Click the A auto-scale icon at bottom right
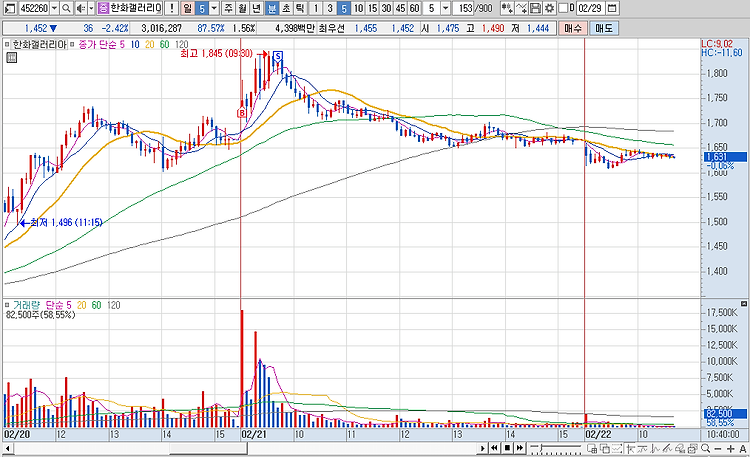This screenshot has width=750, height=457. click(x=743, y=448)
